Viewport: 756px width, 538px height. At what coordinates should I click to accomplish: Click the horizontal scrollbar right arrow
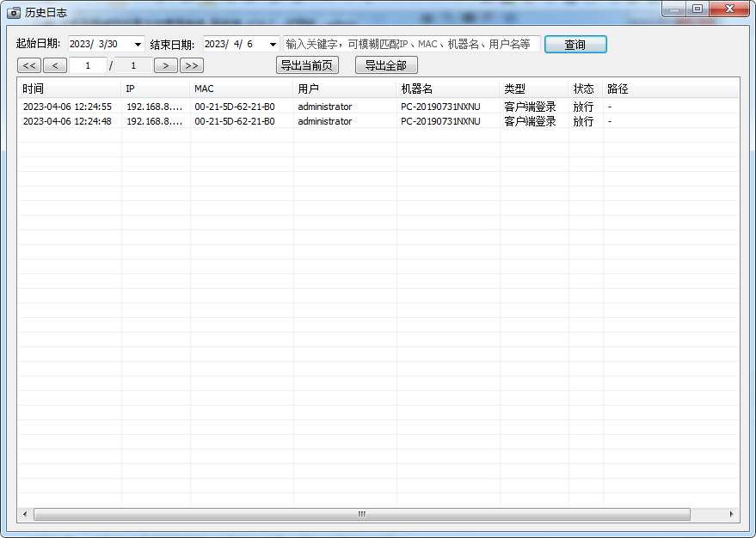point(732,514)
